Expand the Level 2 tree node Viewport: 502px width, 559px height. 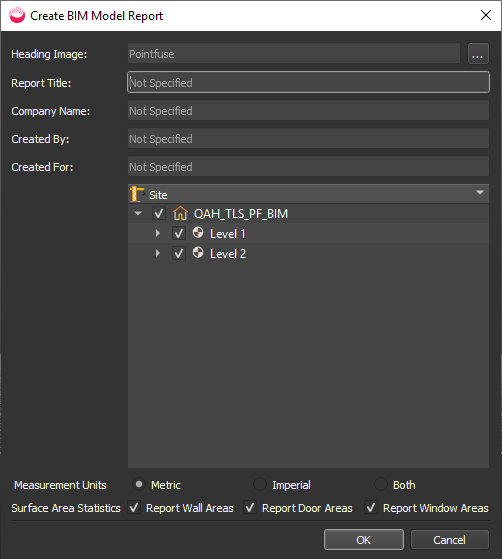click(x=158, y=253)
